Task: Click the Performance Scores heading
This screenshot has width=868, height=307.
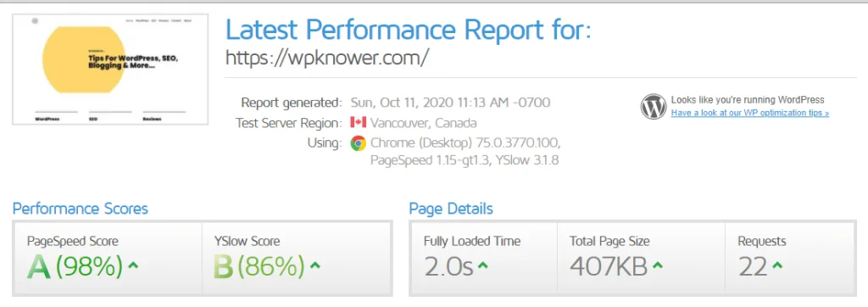Action: pyautogui.click(x=81, y=209)
